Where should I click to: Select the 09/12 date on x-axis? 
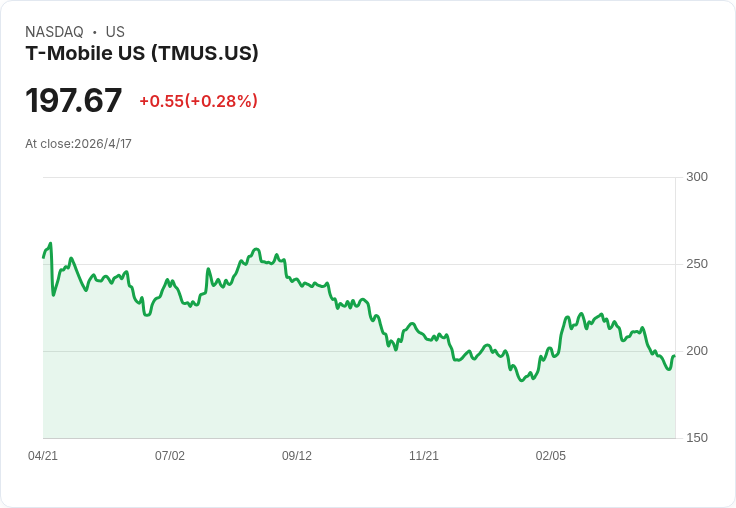coord(297,456)
